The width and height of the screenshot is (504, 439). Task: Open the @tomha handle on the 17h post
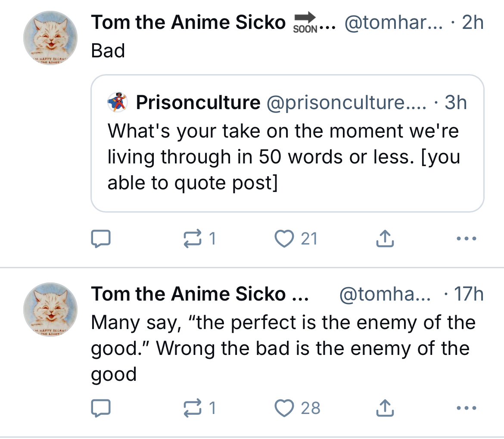pos(385,294)
